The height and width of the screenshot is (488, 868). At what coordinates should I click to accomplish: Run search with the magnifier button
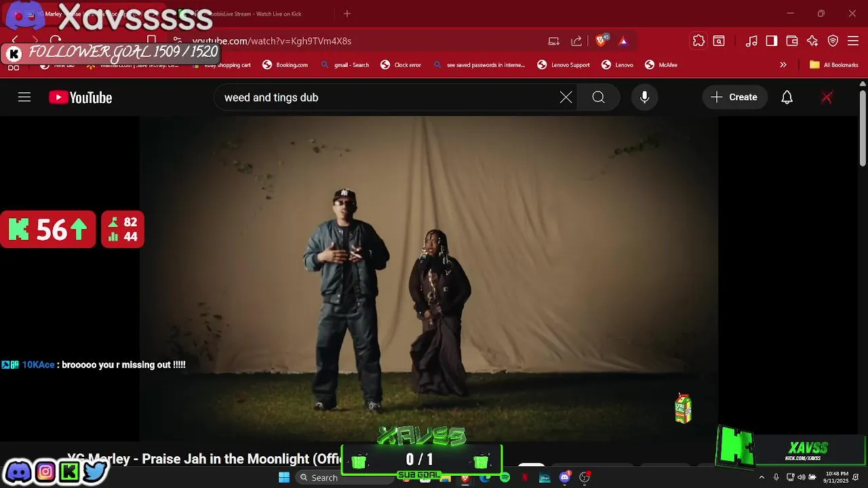coord(598,98)
